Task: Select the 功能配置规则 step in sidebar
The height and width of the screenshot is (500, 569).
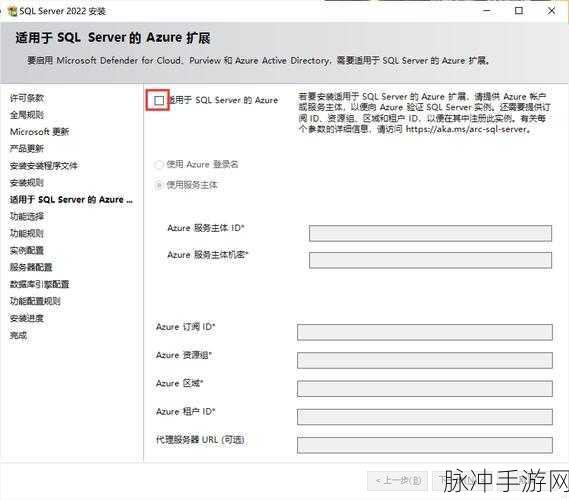Action: [x=35, y=301]
